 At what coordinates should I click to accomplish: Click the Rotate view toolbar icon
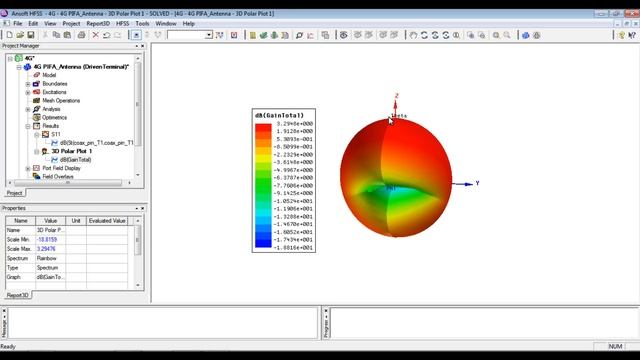click(424, 36)
